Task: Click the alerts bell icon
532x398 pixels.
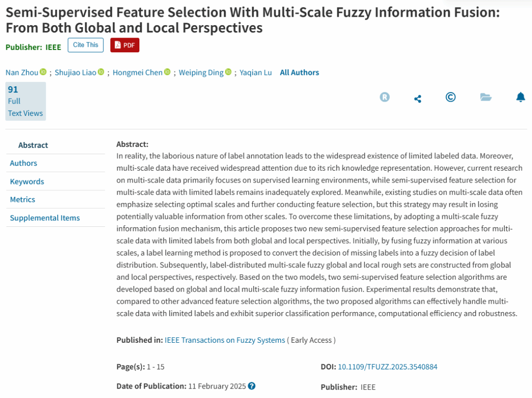Action: click(521, 97)
